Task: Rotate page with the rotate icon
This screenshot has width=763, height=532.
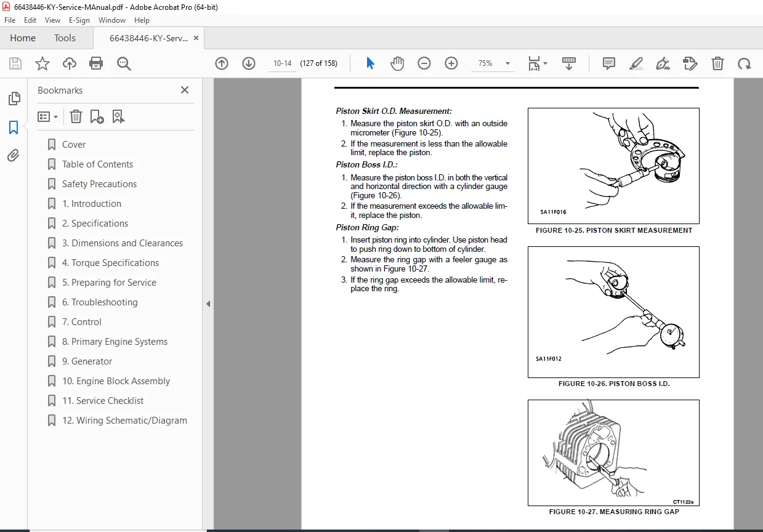Action: [745, 63]
